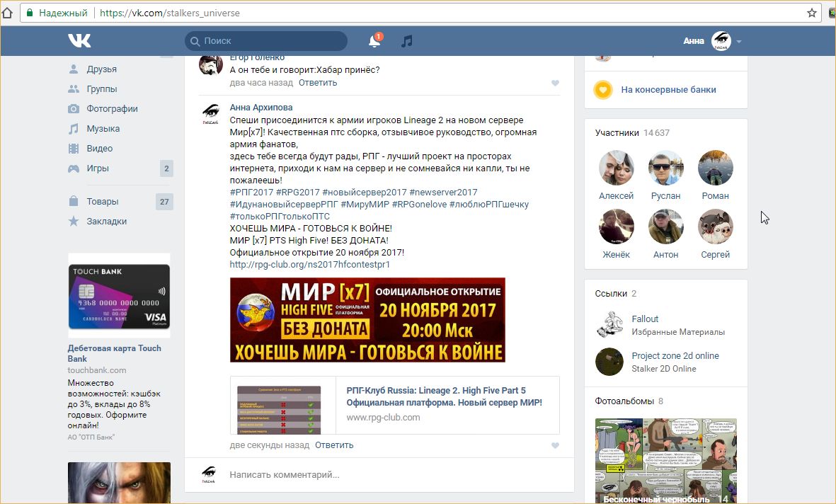Viewport: 836px width, 504px height.
Task: Open Группы from the sidebar
Action: pyautogui.click(x=102, y=89)
